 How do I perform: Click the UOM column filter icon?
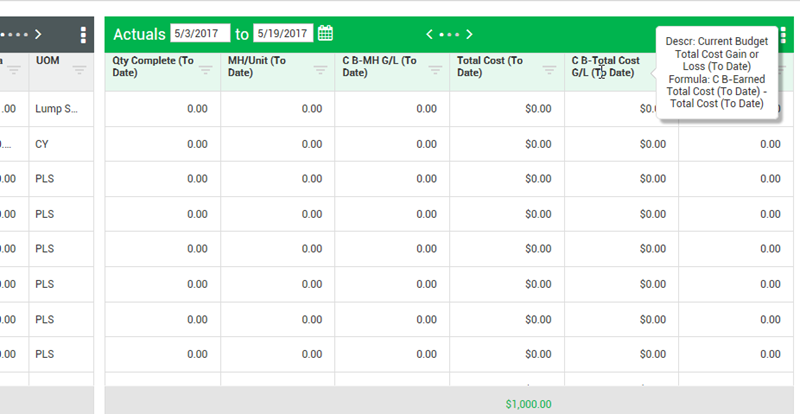click(x=79, y=70)
